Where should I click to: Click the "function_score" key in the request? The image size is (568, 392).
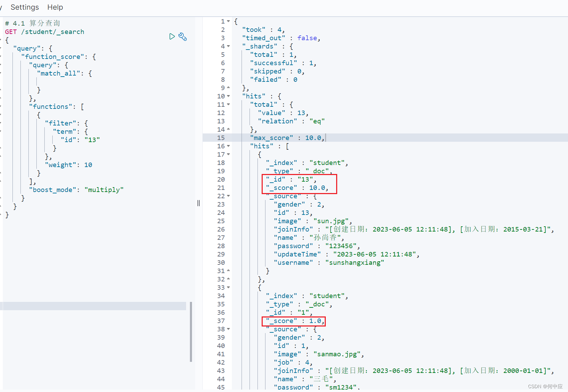pyautogui.click(x=53, y=56)
